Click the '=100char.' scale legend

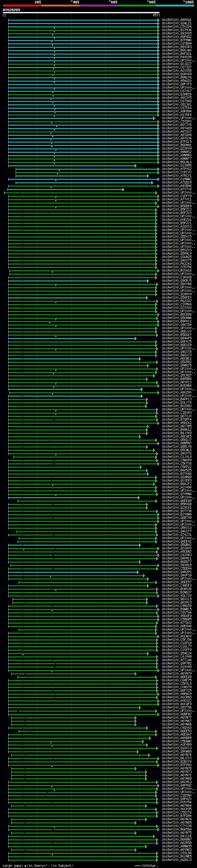(x=150, y=866)
